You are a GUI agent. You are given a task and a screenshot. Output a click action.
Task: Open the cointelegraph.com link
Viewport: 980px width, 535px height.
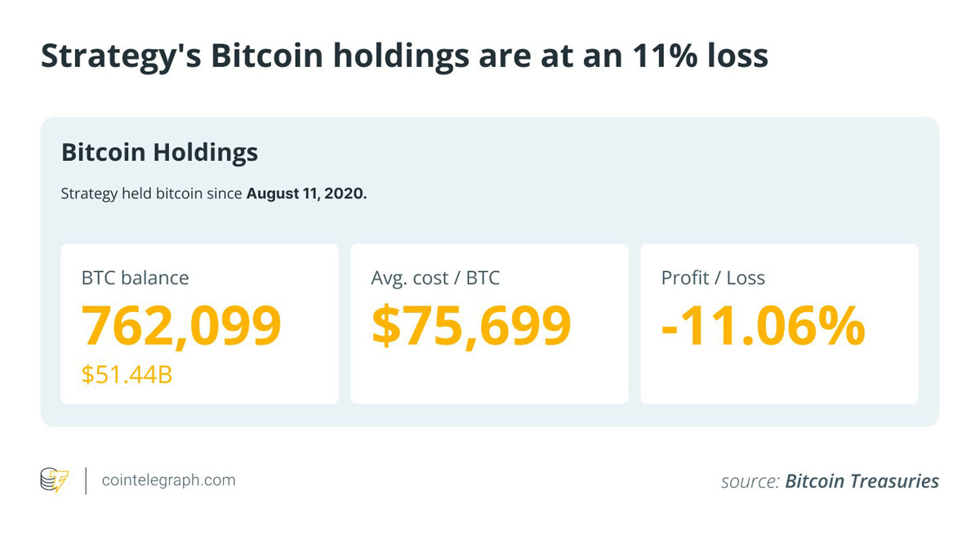click(168, 480)
